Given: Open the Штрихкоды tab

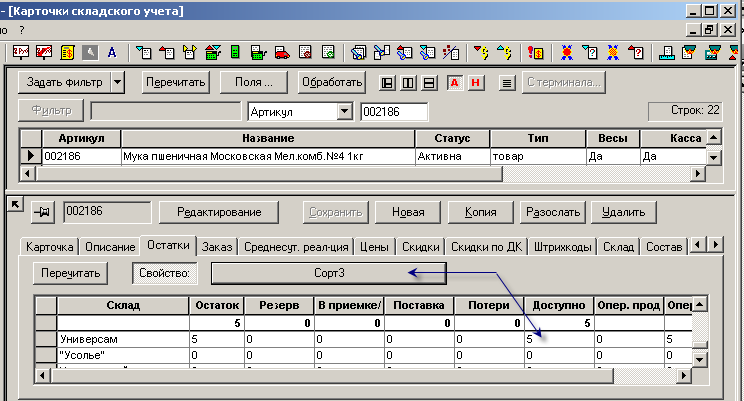Looking at the screenshot, I should [x=562, y=247].
